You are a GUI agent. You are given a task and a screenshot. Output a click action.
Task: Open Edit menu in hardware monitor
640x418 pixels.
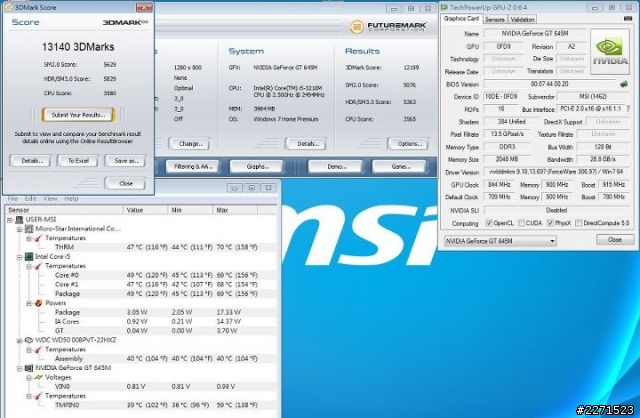(31, 198)
